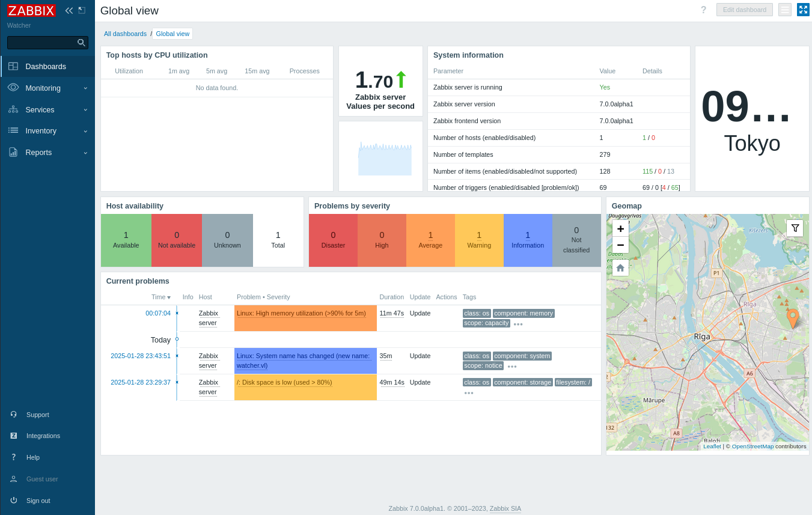Show more tags for system name problem

tap(512, 367)
